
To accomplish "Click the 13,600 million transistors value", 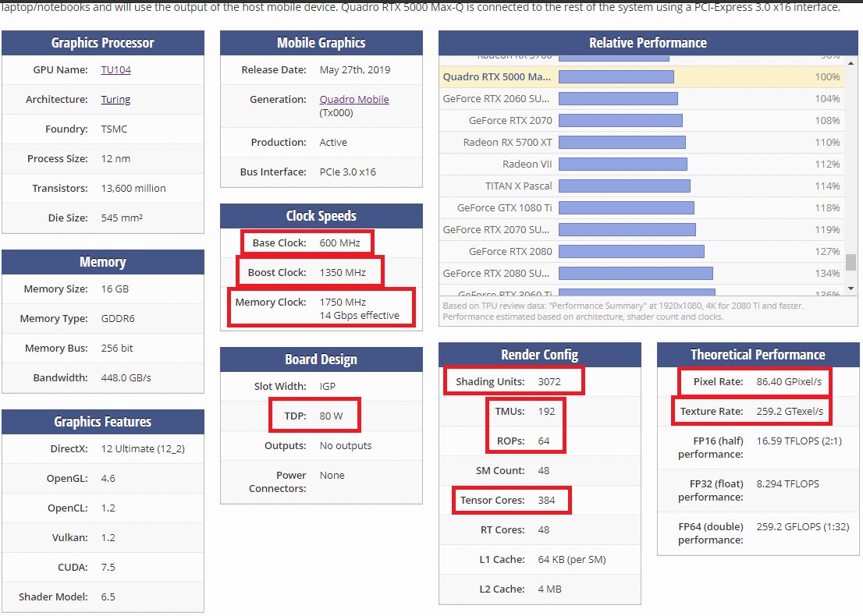I will click(x=133, y=189).
